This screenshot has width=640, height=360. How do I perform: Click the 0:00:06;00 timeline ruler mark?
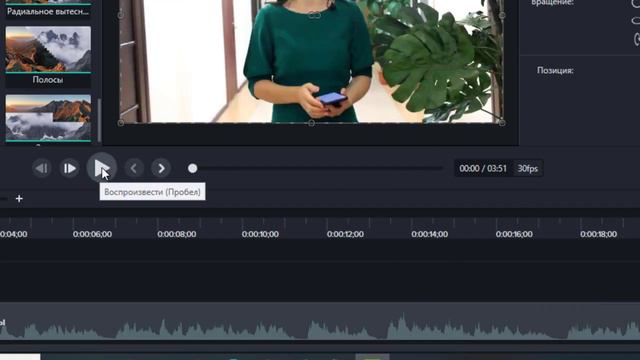[92, 234]
